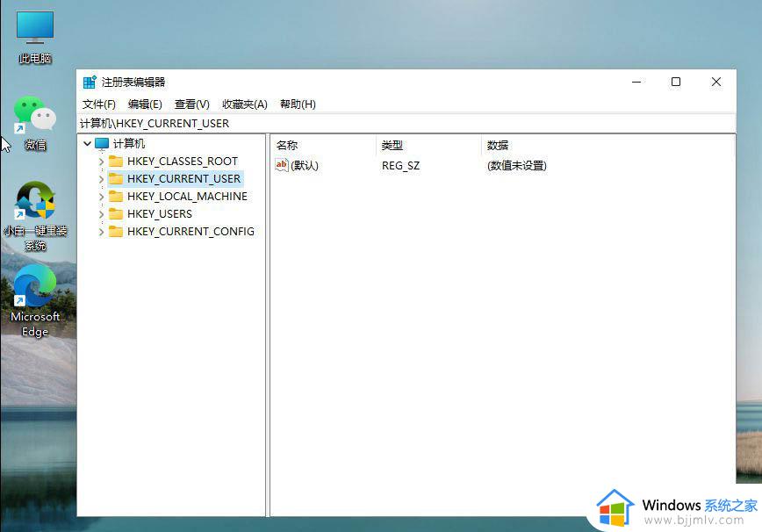Click the HKEY_CURRENT_USER folder icon
Viewport: 762px width, 532px height.
(x=116, y=178)
